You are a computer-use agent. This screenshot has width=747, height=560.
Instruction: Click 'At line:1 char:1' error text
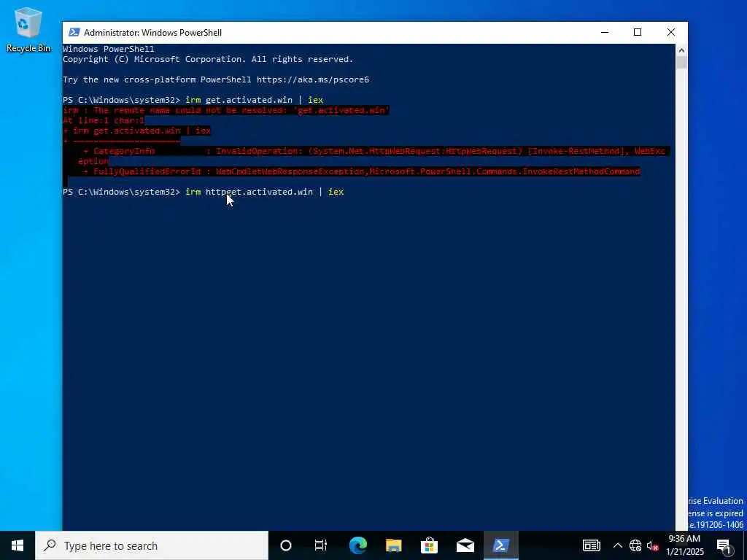(104, 120)
